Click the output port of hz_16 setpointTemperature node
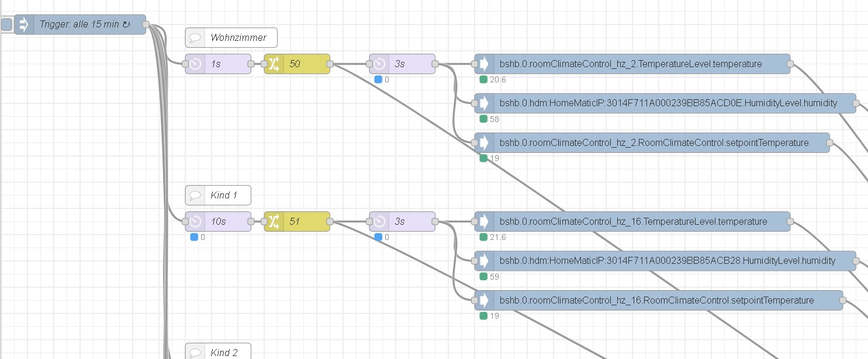Image resolution: width=868 pixels, height=359 pixels. (x=843, y=301)
